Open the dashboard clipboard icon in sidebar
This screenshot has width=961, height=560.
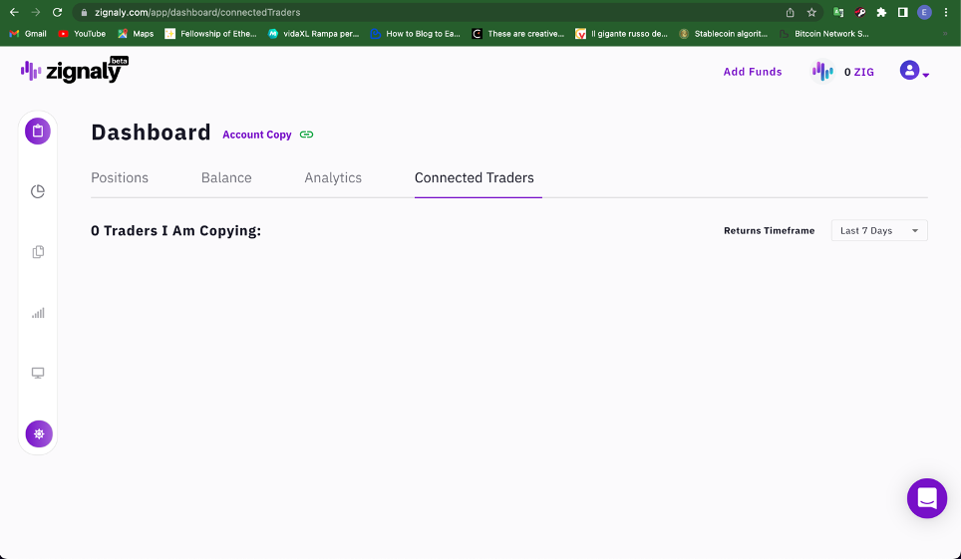tap(38, 132)
